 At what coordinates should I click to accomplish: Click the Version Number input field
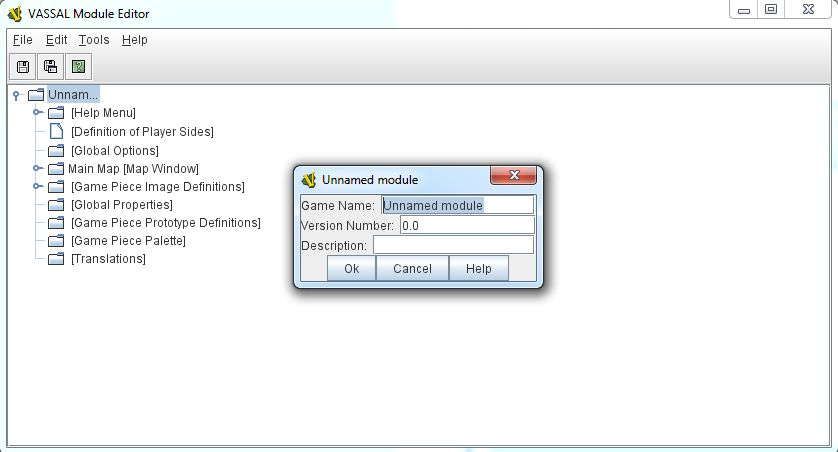[x=467, y=225]
